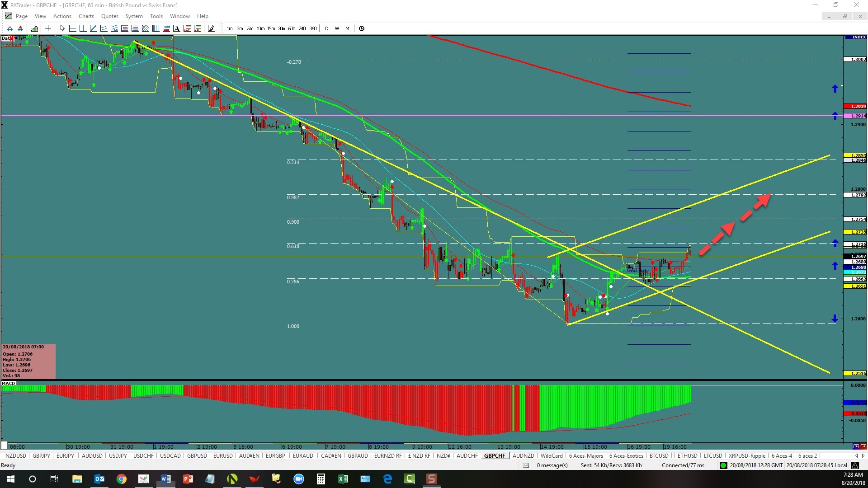Choose the vertical line drawing tool

click(x=83, y=28)
